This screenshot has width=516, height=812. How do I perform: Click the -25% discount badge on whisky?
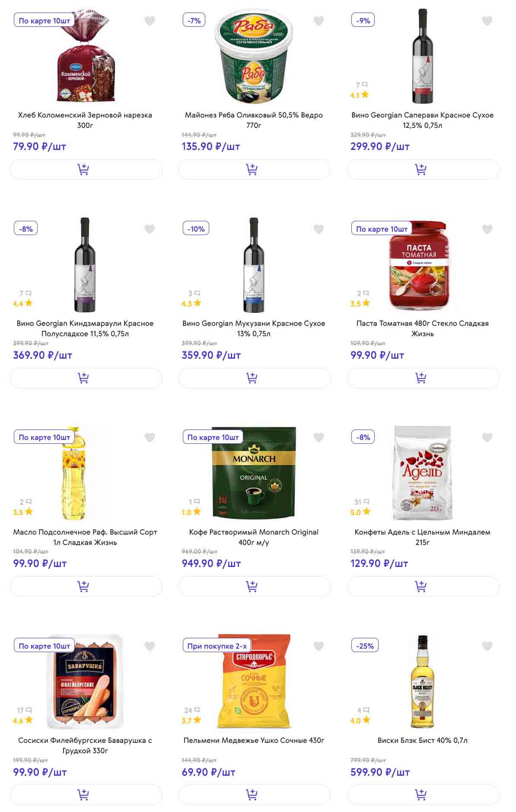click(x=365, y=646)
